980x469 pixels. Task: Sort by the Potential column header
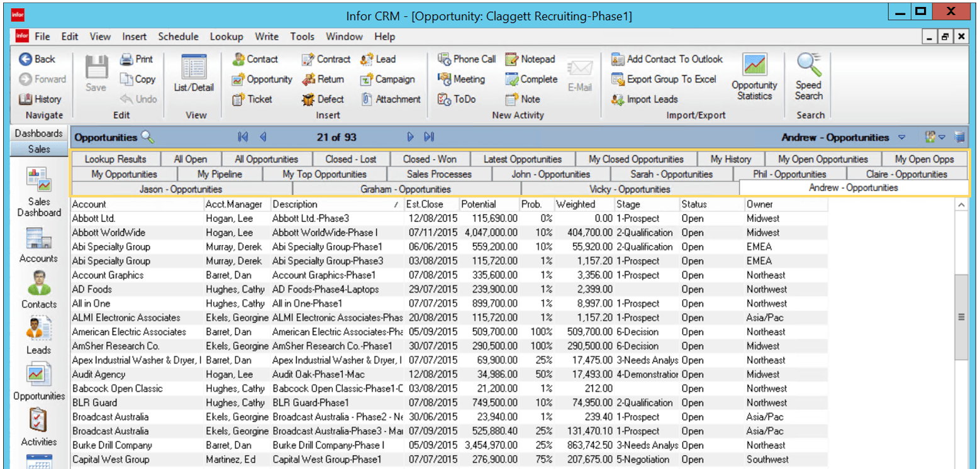[489, 204]
